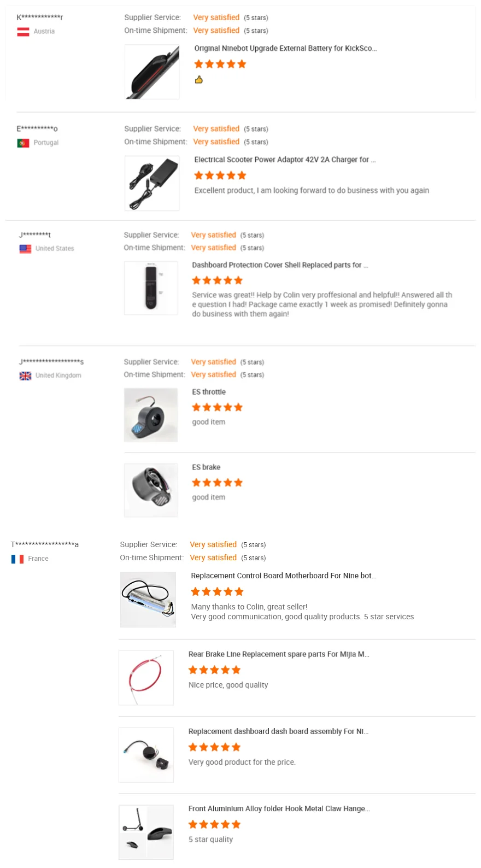Open the 42V 2A charger product image

pyautogui.click(x=152, y=183)
